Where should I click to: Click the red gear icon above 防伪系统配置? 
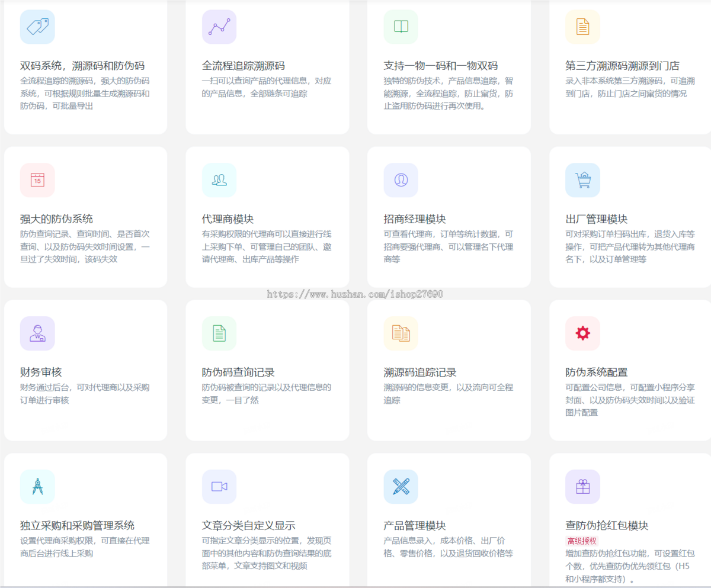click(x=583, y=333)
